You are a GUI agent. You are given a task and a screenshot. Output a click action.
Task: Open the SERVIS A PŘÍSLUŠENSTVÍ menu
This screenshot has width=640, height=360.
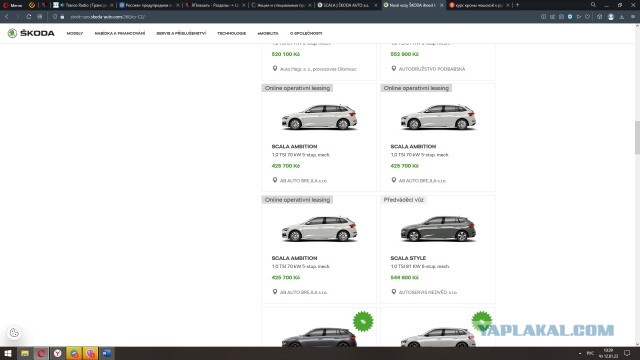point(181,33)
